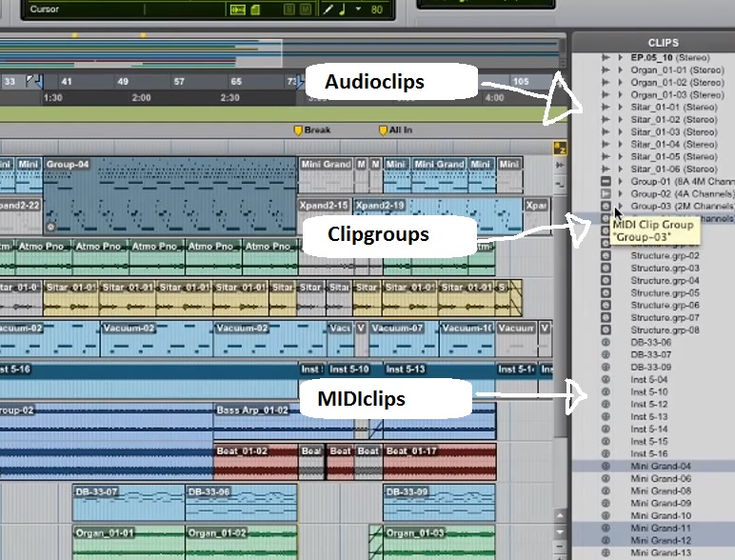Click the audio waveform icon of Sitar_01-02

[606, 120]
